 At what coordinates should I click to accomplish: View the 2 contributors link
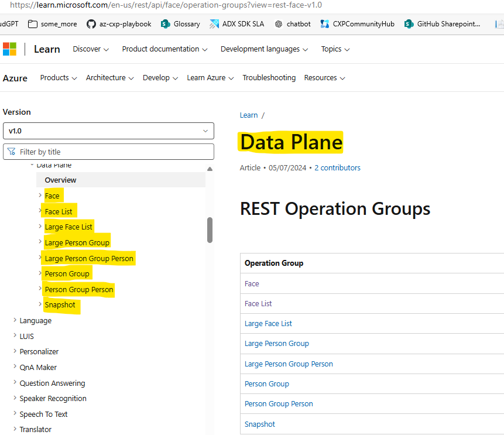(337, 168)
